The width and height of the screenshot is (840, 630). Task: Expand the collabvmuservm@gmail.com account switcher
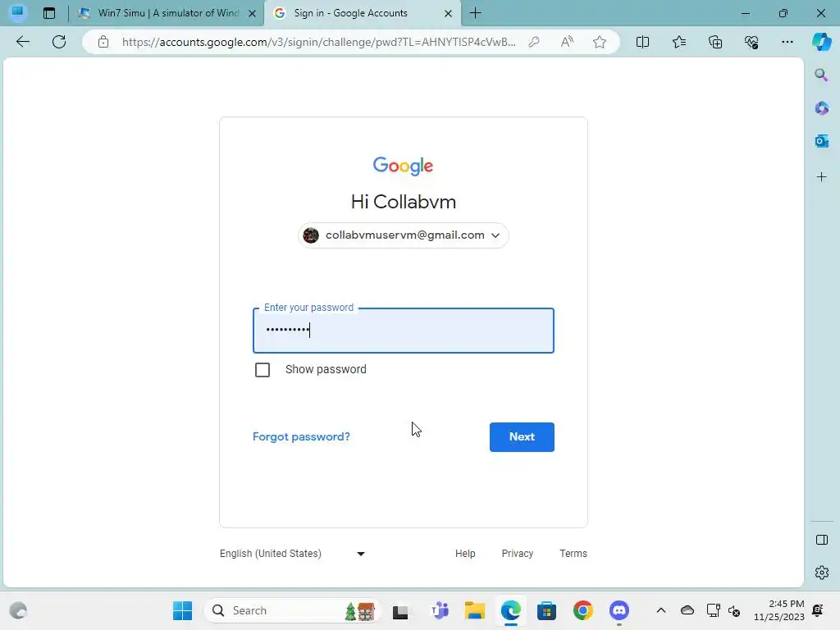coord(403,235)
